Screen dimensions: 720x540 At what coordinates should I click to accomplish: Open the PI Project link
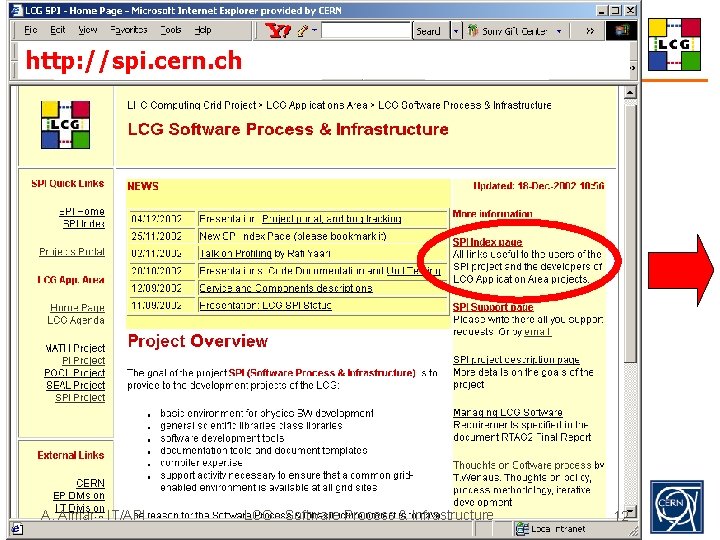(x=83, y=360)
